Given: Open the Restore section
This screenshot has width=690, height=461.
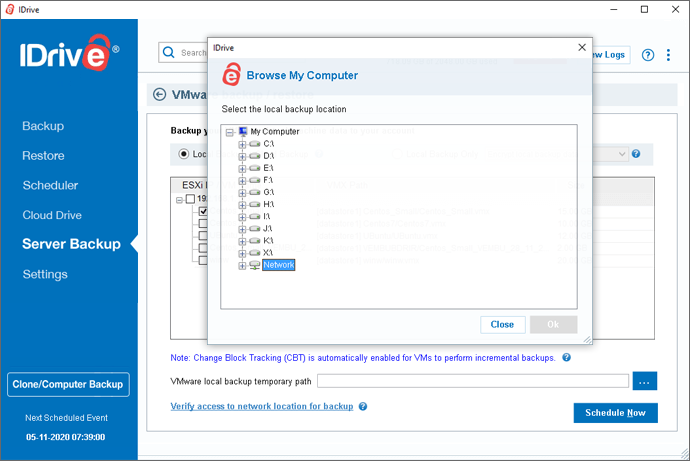Looking at the screenshot, I should coord(43,156).
